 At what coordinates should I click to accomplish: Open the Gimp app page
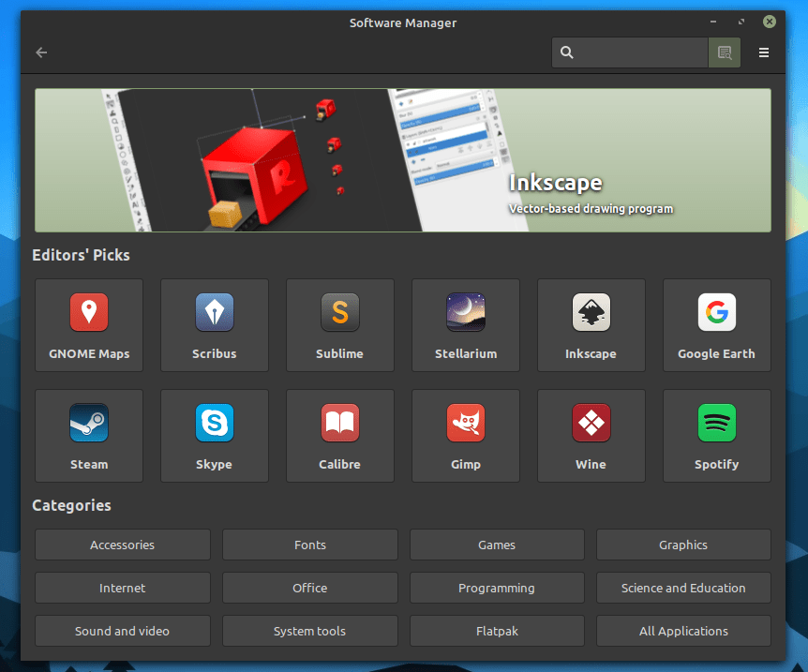466,436
